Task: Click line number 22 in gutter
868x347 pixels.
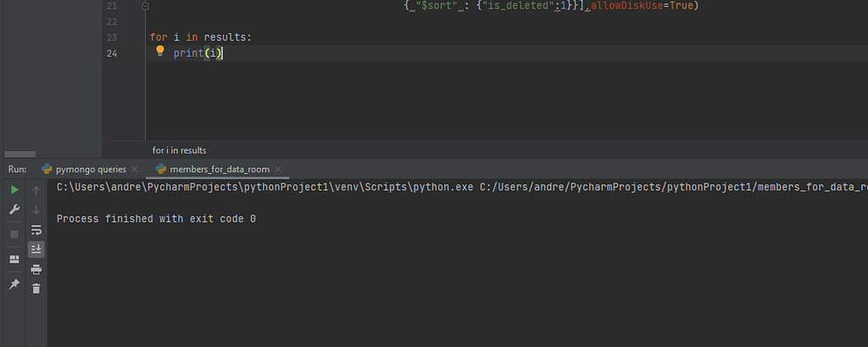Action: [111, 21]
